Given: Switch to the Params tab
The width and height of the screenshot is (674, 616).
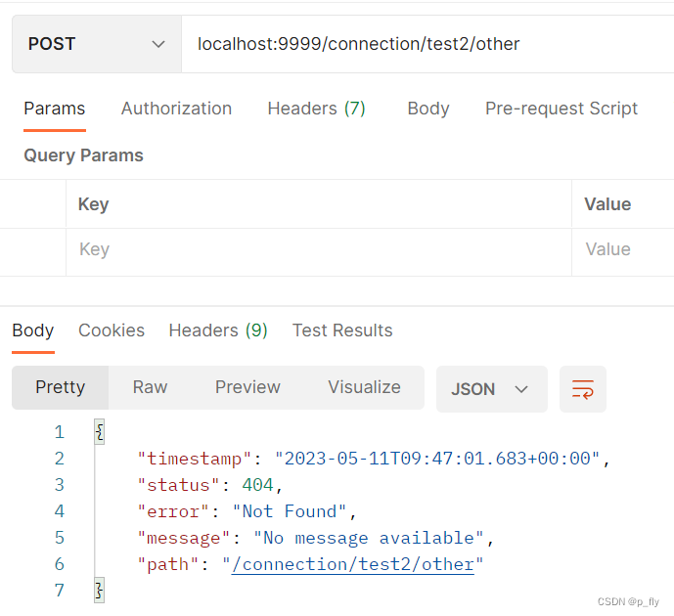Looking at the screenshot, I should click(x=55, y=109).
